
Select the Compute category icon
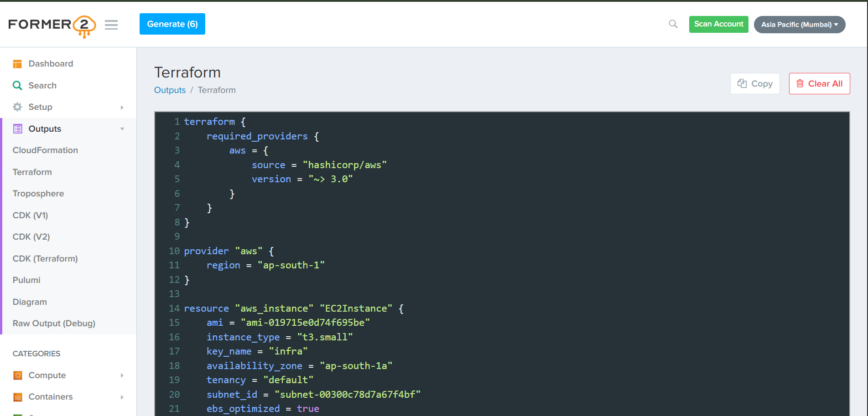17,375
